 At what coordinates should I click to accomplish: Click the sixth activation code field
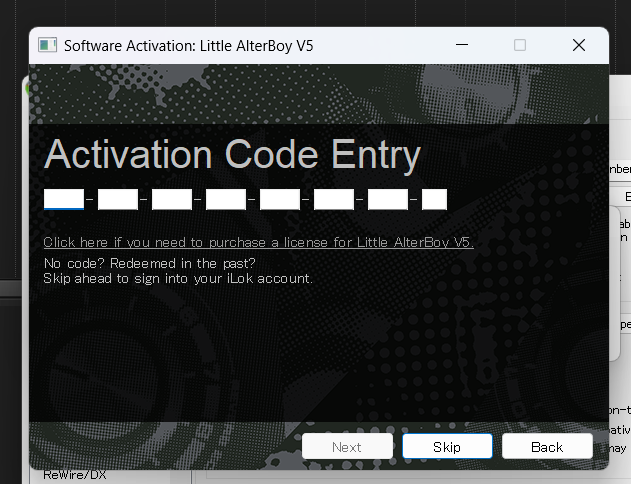point(334,200)
